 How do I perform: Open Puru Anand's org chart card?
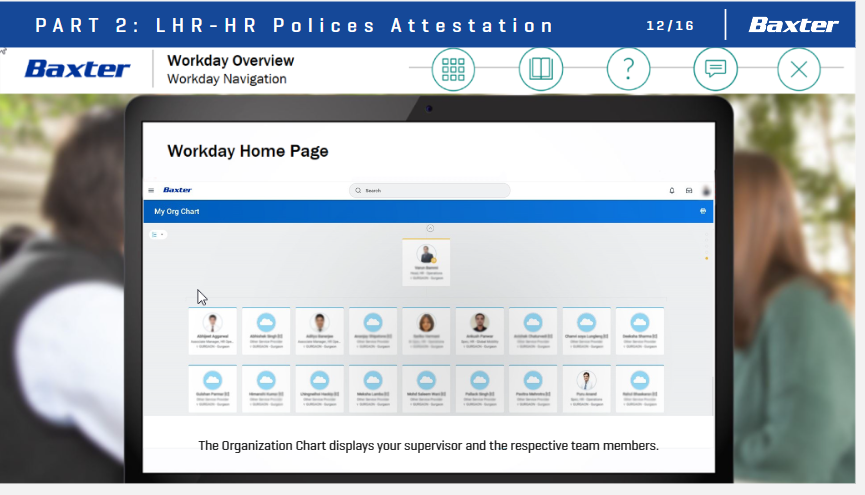[586, 389]
